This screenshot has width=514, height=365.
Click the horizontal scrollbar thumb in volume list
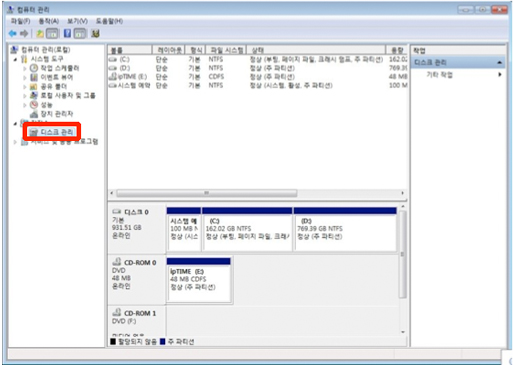(207, 193)
